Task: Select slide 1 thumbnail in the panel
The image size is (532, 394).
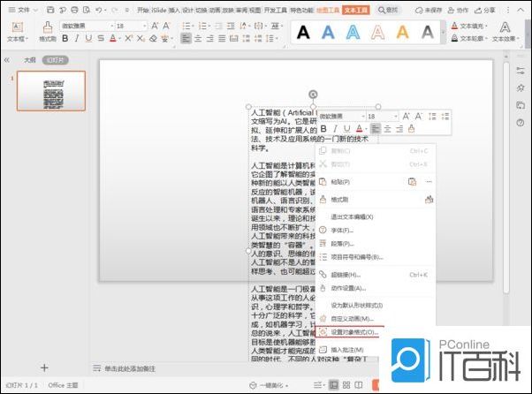Action: [51, 91]
